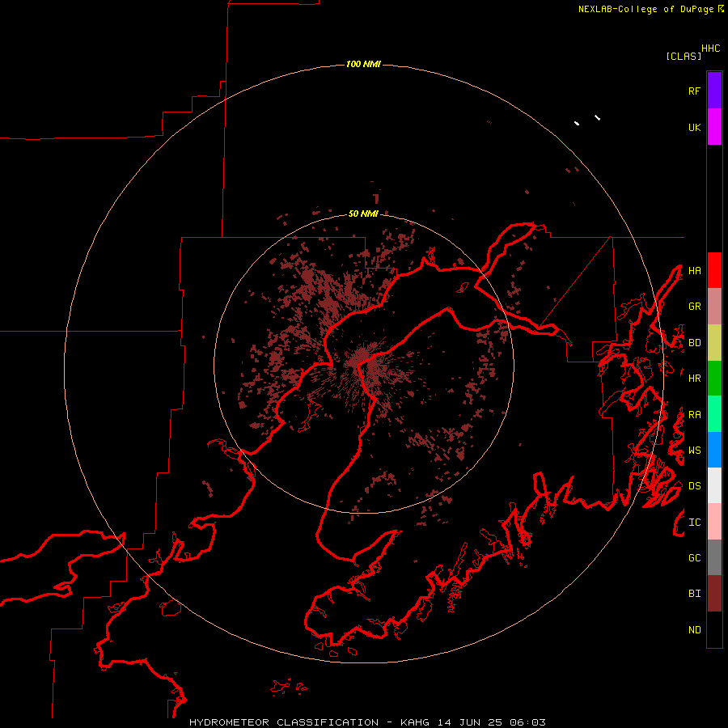Click the HA legend label
This screenshot has width=728, height=728.
(694, 271)
